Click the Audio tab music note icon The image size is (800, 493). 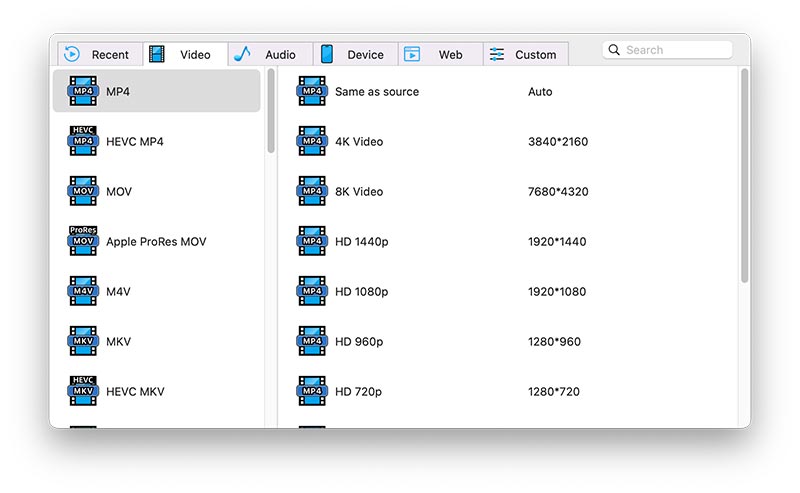pos(242,54)
